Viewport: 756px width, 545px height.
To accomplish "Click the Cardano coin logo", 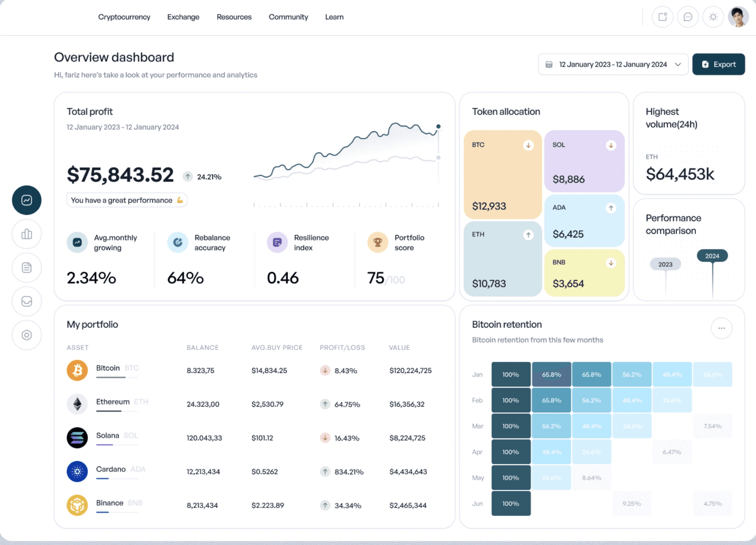I will tap(77, 471).
